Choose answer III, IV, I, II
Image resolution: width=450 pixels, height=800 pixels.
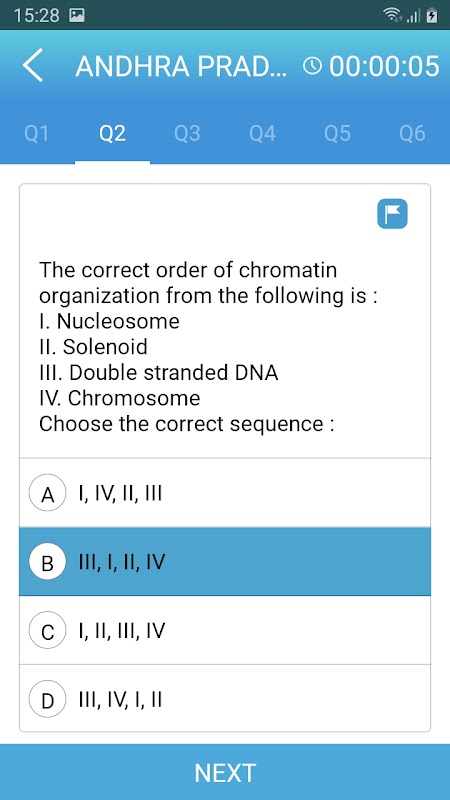click(x=225, y=699)
